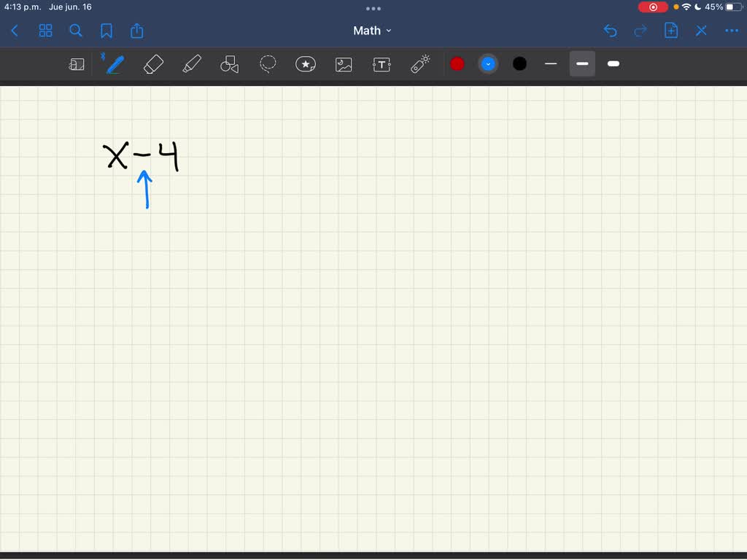
Task: Activate the laser pointer tool
Action: [x=419, y=64]
